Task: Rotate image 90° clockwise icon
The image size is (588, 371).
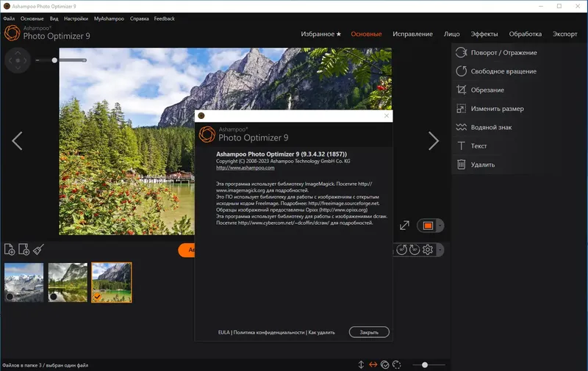Action: pyautogui.click(x=415, y=250)
